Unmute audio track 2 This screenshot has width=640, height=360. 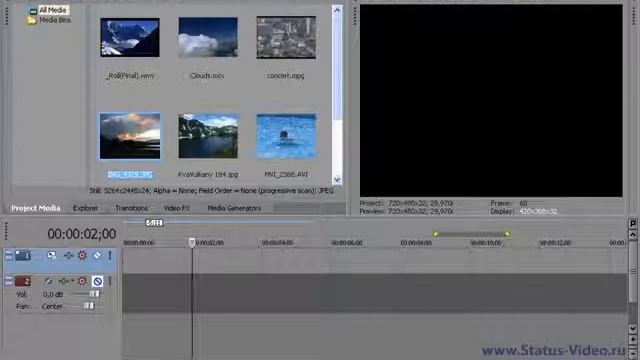point(98,281)
